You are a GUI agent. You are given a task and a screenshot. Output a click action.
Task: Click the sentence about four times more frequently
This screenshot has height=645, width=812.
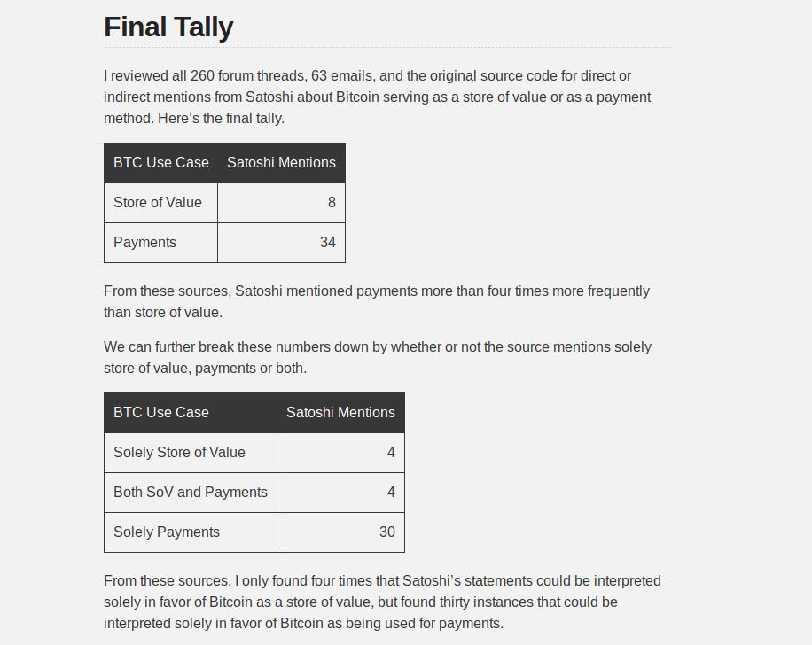pos(377,302)
